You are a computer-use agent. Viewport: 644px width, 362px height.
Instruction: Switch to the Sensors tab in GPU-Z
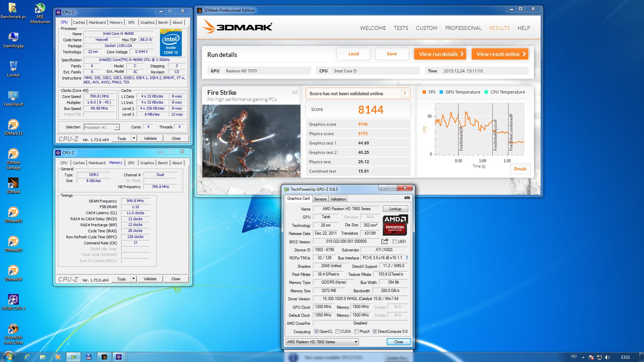[x=320, y=199]
